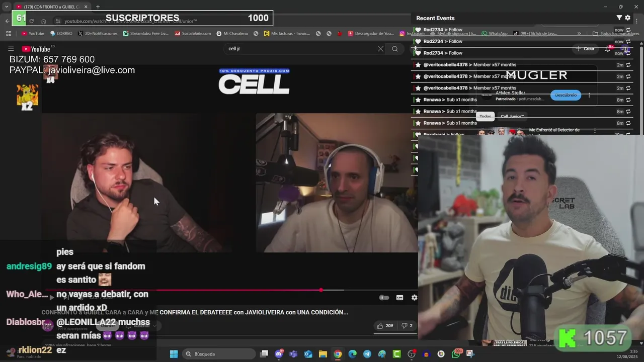Open YouTube notifications bell

(x=608, y=49)
